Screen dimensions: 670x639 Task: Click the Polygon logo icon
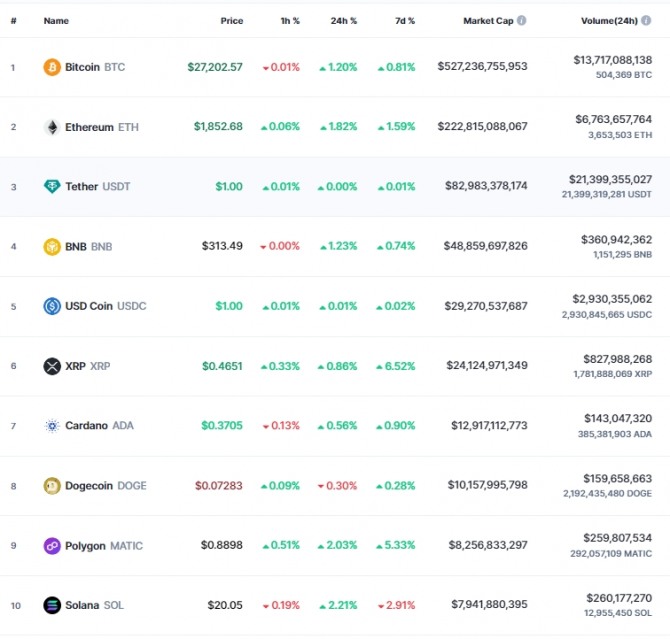pos(52,545)
